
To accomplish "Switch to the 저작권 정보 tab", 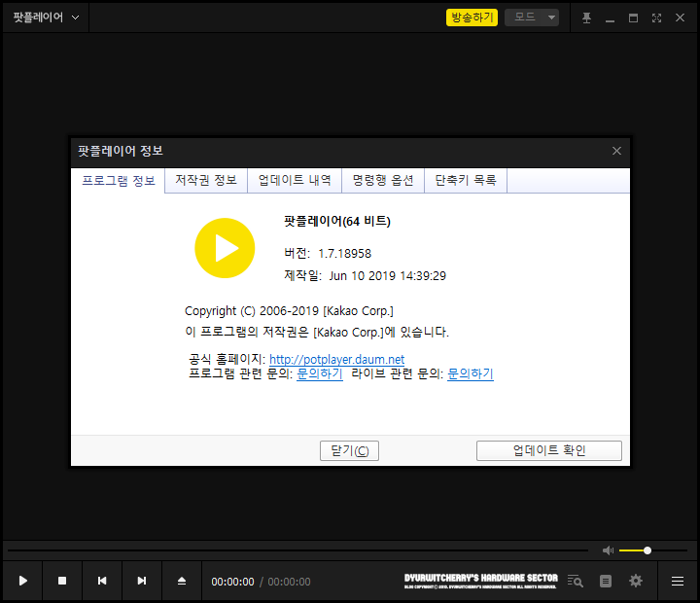I will point(206,180).
